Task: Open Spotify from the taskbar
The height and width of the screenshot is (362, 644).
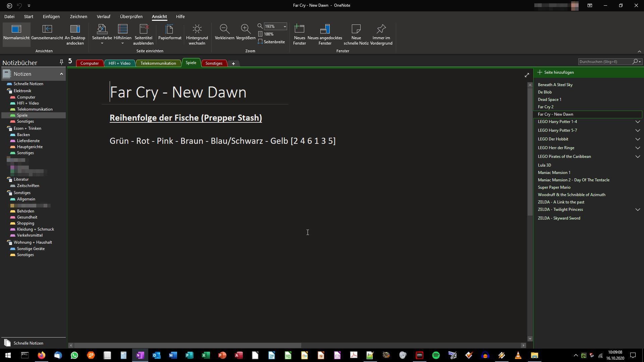Action: pos(436,355)
